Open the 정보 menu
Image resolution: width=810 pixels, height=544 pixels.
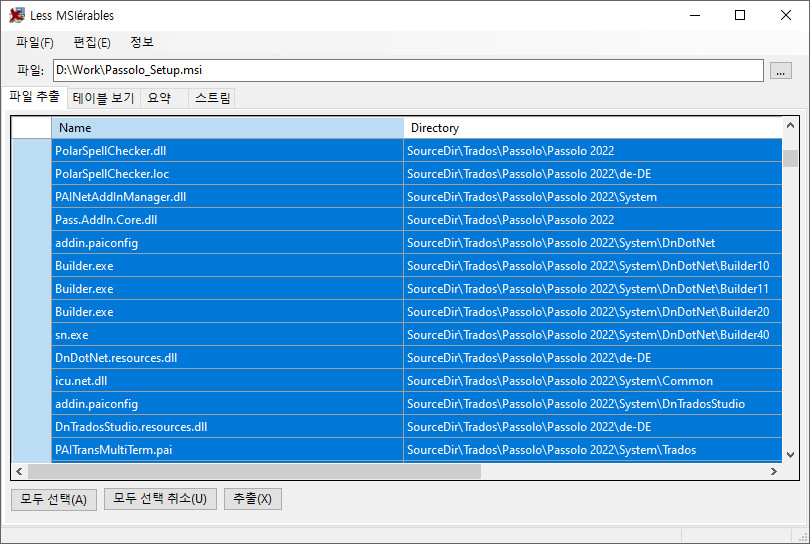point(142,42)
